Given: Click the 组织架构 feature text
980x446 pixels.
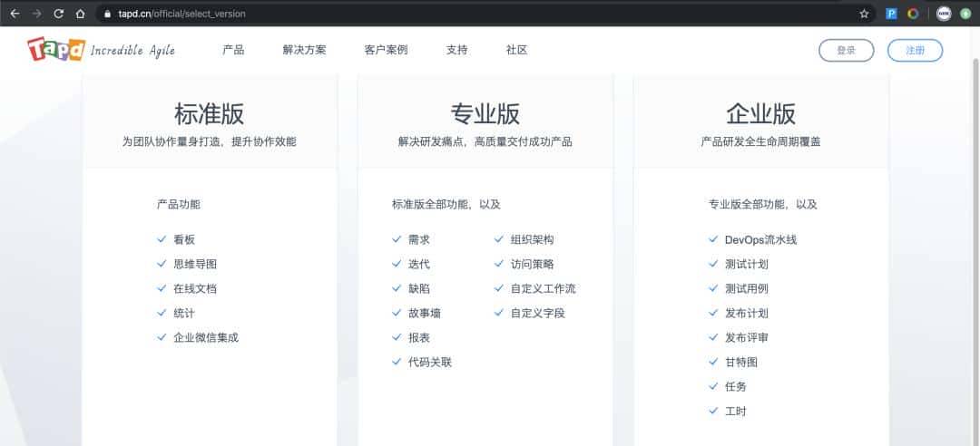Looking at the screenshot, I should click(x=532, y=240).
